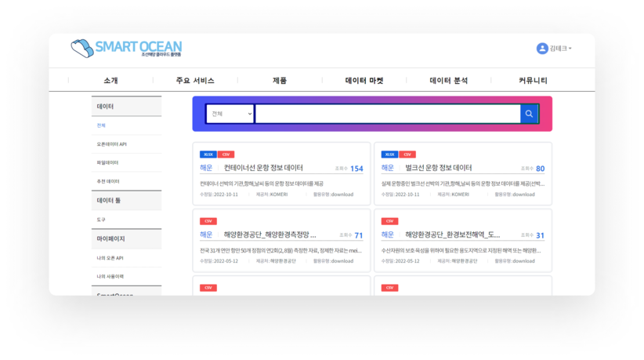The width and height of the screenshot is (644, 360).
Task: Open the 데이터 분석 navigation menu
Action: [x=449, y=81]
